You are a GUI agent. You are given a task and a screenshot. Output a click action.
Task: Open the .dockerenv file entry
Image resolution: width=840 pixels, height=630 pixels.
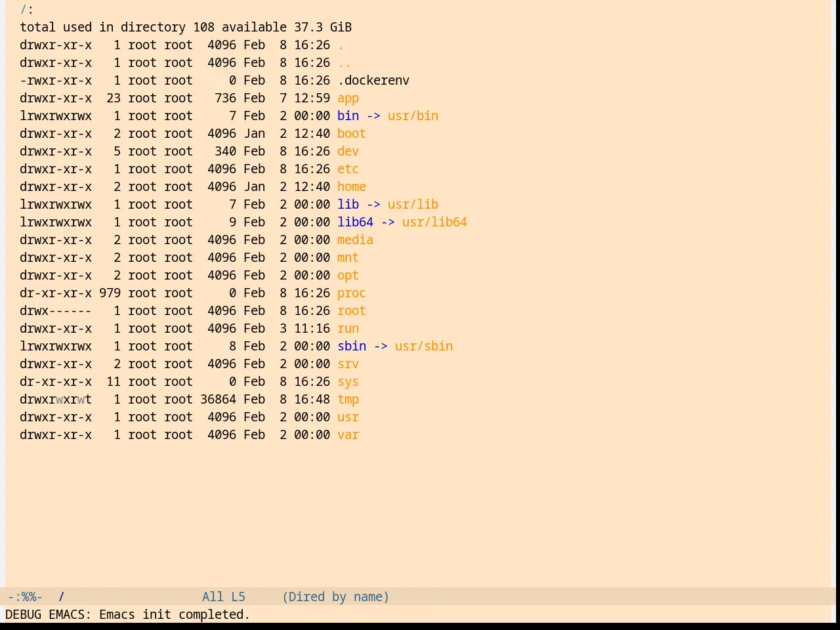pyautogui.click(x=373, y=81)
